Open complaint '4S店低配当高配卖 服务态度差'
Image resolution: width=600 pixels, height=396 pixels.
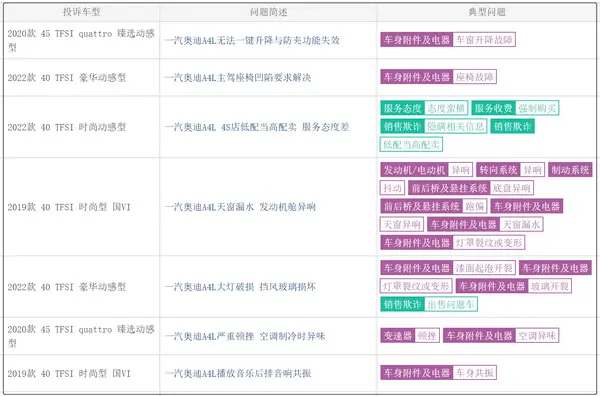pos(285,127)
